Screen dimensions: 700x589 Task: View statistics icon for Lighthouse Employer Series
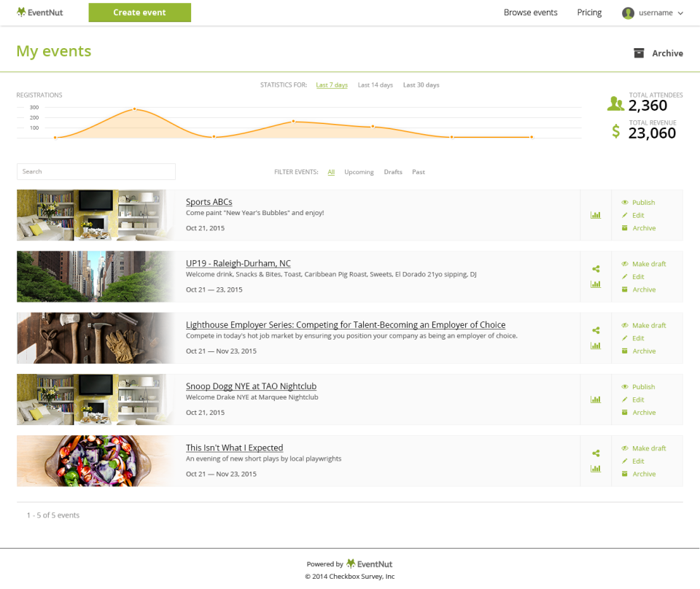tap(596, 346)
